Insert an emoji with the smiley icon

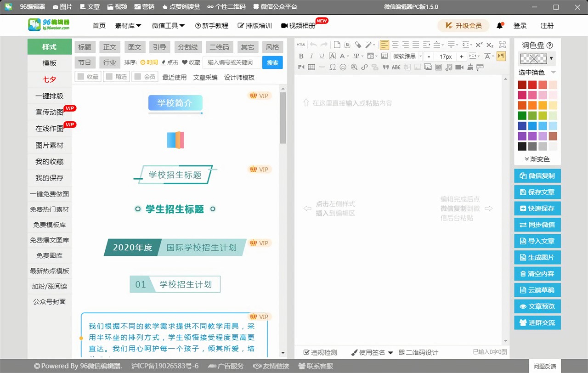pos(343,67)
